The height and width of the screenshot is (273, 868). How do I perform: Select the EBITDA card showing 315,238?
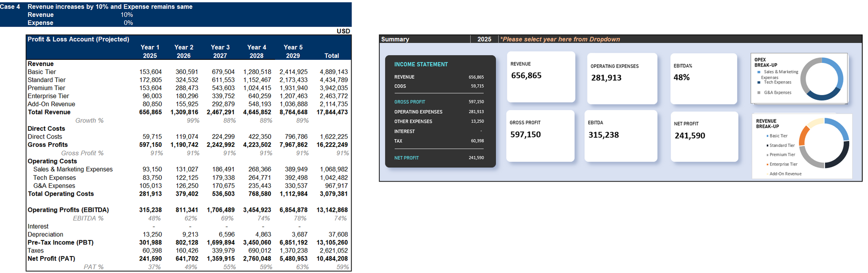tap(620, 136)
